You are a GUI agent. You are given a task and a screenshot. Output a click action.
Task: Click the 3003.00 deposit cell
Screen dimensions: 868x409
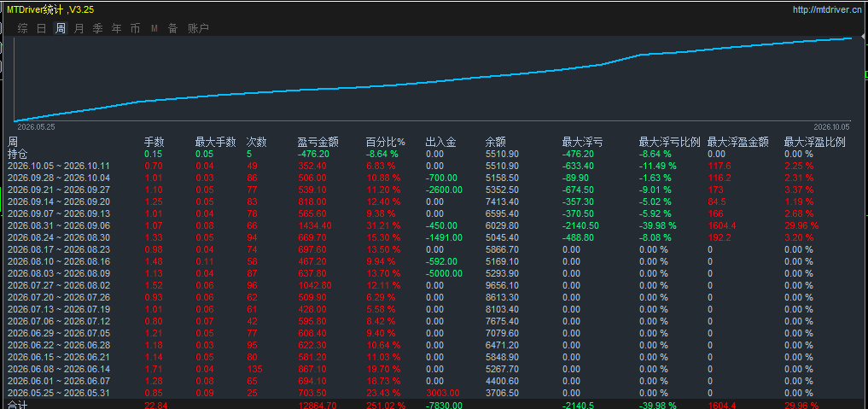point(442,393)
